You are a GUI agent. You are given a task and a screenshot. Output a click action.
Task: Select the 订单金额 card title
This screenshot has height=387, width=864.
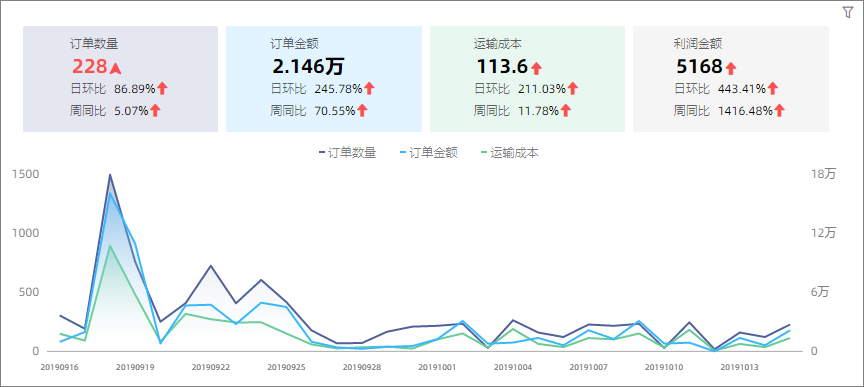click(294, 44)
